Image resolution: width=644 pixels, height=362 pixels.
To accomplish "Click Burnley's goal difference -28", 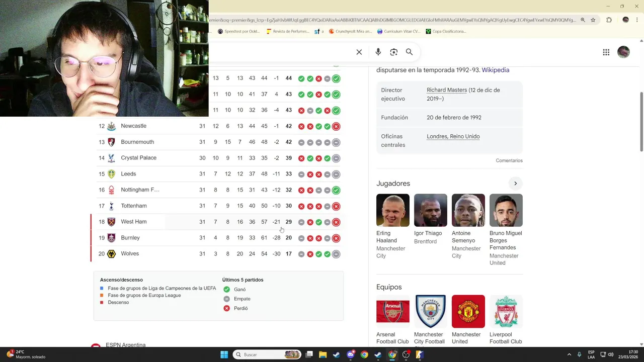I will pyautogui.click(x=276, y=238).
